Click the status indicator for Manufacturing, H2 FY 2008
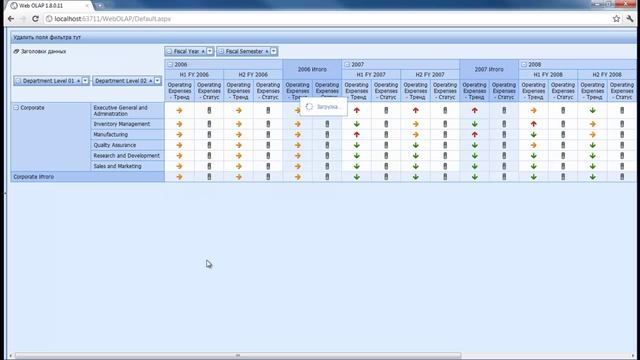 622,134
